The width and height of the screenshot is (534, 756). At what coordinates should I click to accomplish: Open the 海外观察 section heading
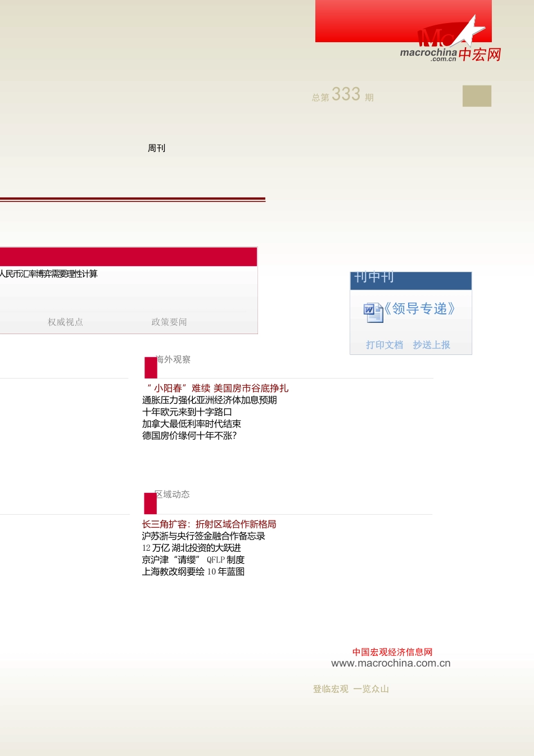173,359
